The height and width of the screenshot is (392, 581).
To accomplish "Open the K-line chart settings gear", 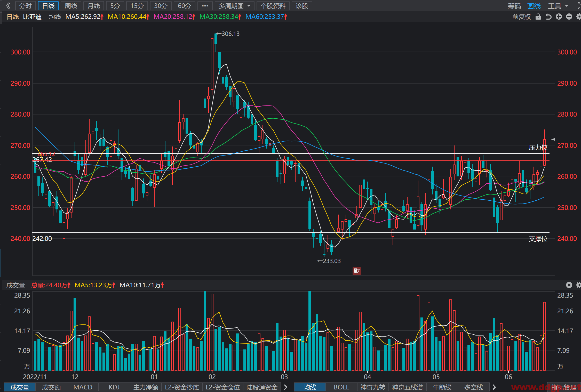I will (578, 17).
